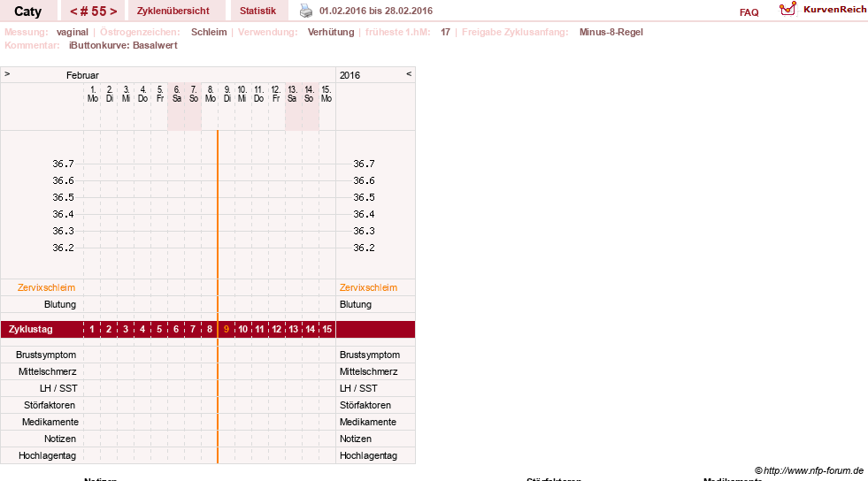Click the left Blutung row label
868x481 pixels.
pyautogui.click(x=60, y=304)
